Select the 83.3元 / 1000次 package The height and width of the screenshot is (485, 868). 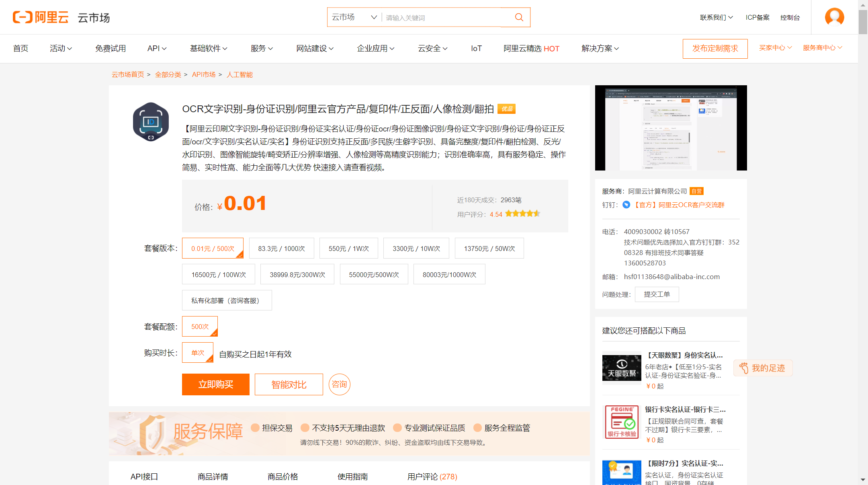click(281, 248)
